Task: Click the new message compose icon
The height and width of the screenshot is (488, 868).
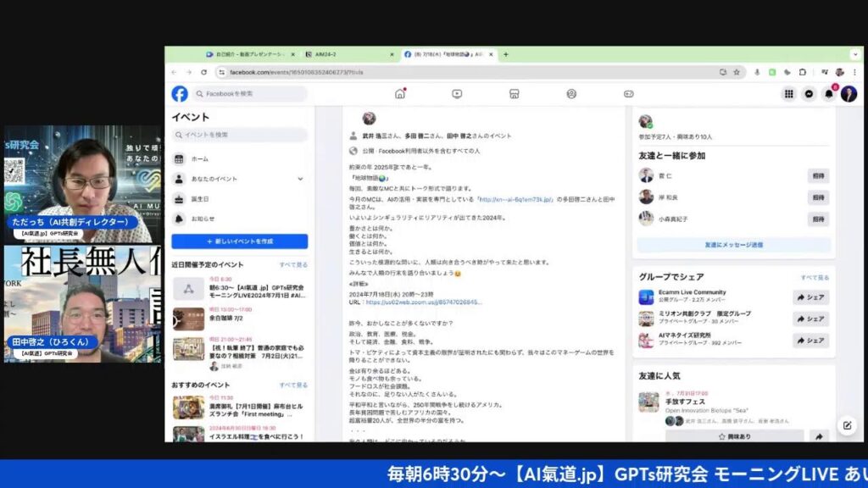Action: (x=846, y=425)
